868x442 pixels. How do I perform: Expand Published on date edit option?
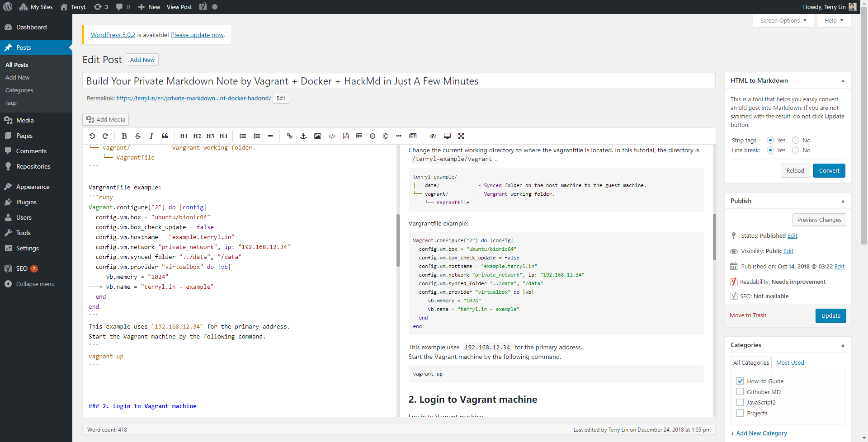tap(839, 267)
